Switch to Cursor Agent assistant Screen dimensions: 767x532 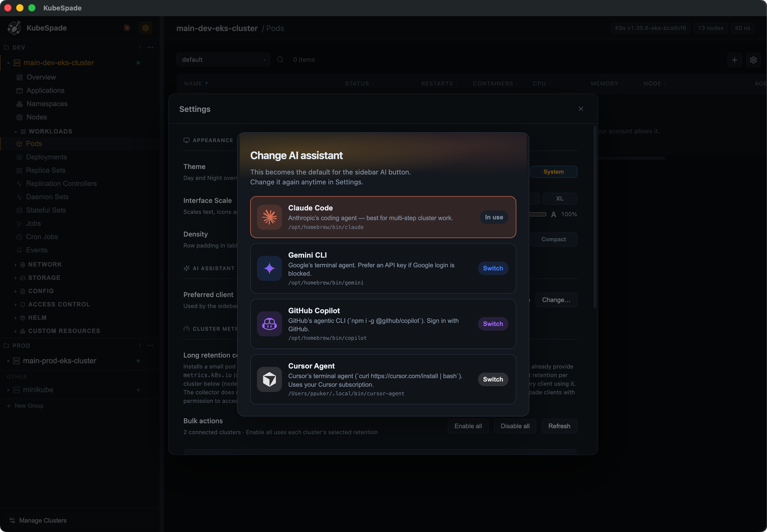(x=493, y=379)
